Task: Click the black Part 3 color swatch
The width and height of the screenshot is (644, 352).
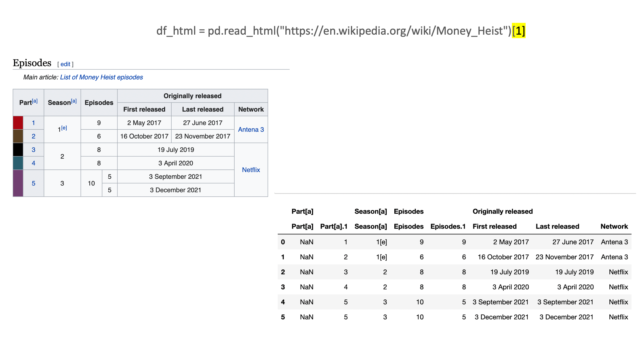Action: 18,150
